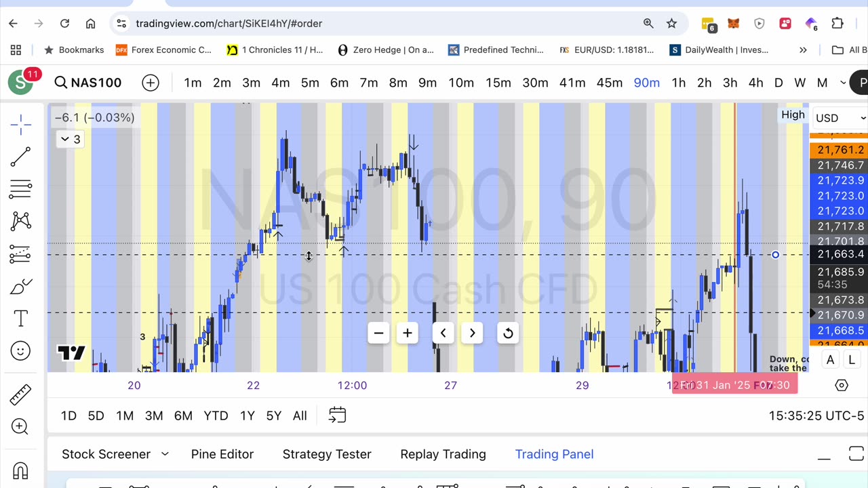The height and width of the screenshot is (488, 868).
Task: Open the Fibonacci retracement tools
Action: point(20,188)
